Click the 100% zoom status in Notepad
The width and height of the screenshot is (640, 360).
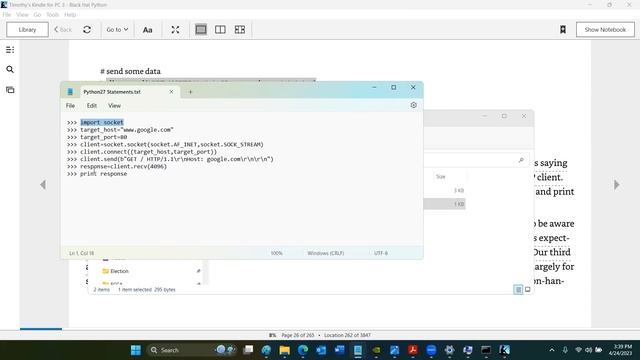click(x=276, y=253)
